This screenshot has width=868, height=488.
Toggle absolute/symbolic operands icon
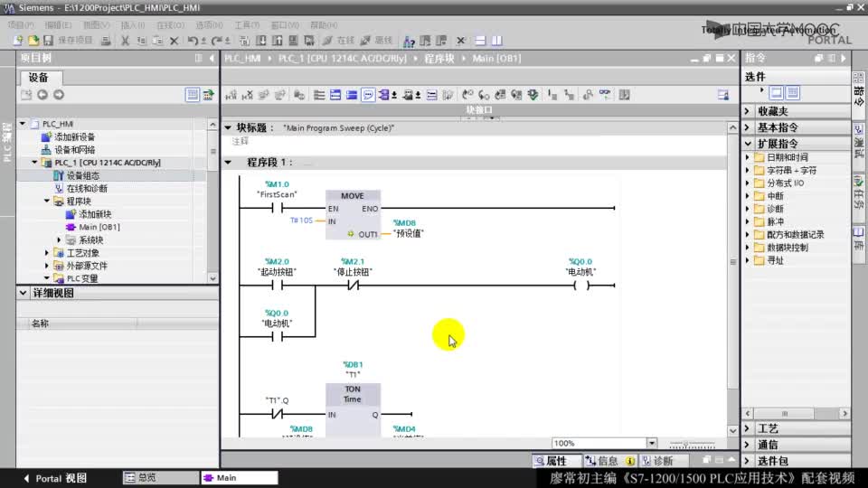(383, 95)
